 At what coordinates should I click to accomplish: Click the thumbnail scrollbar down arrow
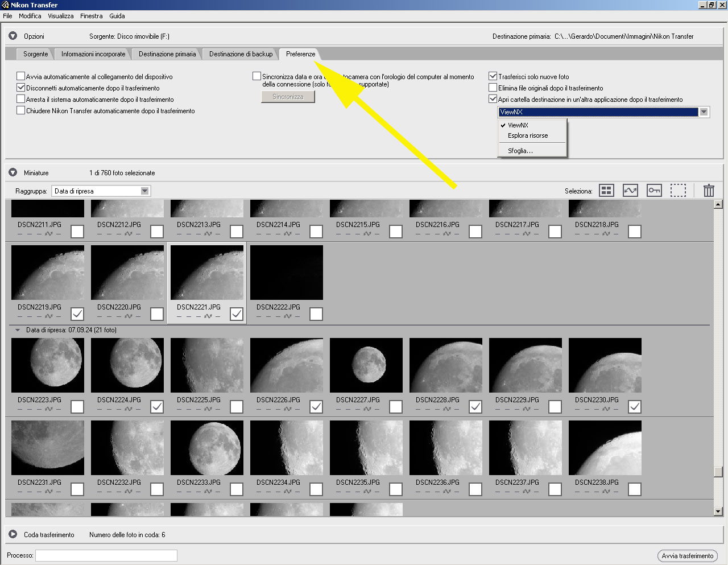click(718, 512)
